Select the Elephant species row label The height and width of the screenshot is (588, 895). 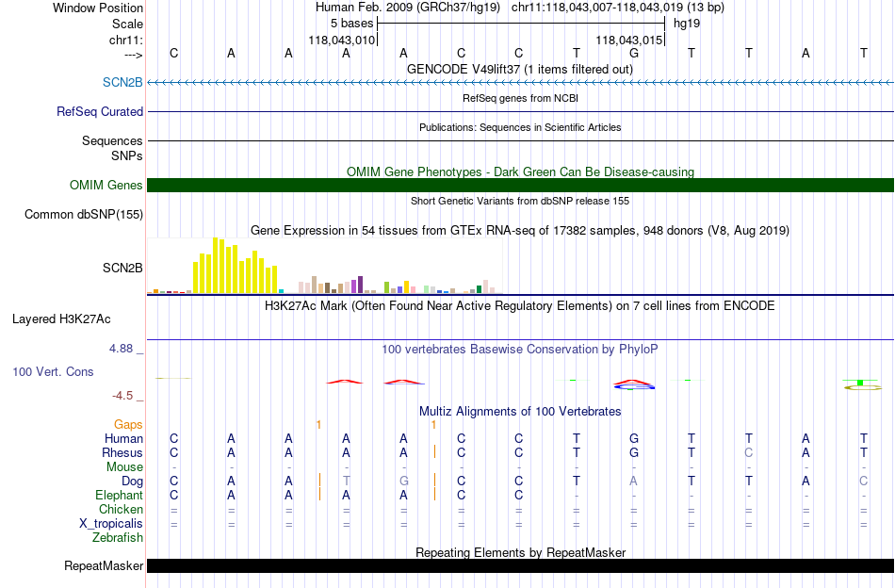coord(120,495)
